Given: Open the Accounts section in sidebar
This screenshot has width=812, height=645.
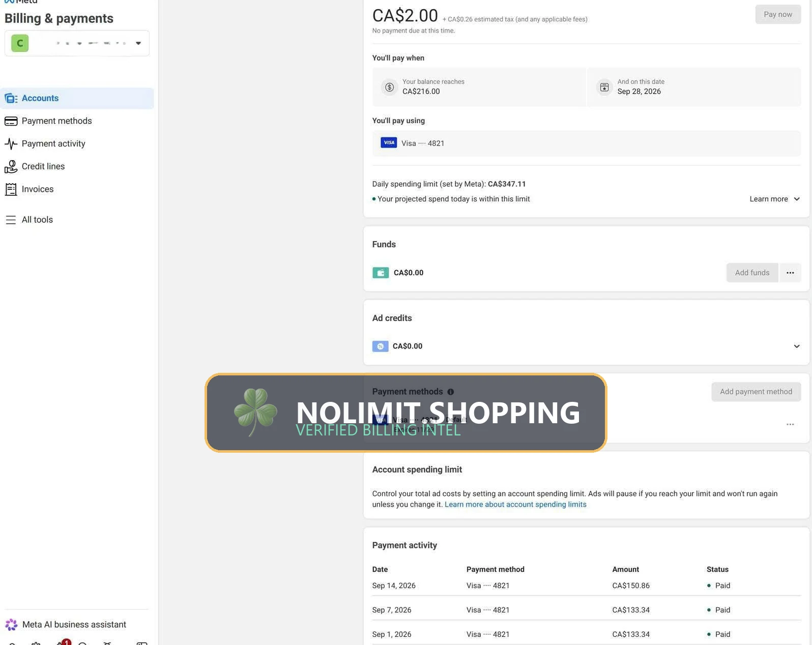Looking at the screenshot, I should coord(77,98).
